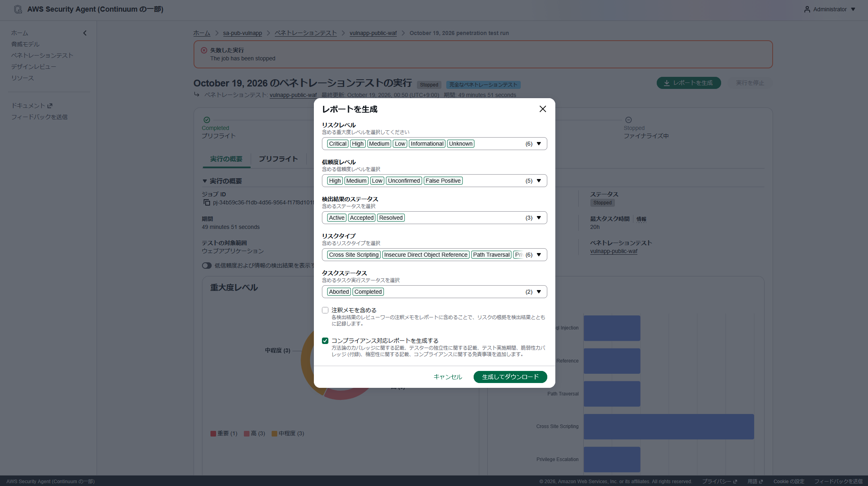Click the sa-pub-vulnapp breadcrumb link
The image size is (868, 486).
[x=243, y=33]
